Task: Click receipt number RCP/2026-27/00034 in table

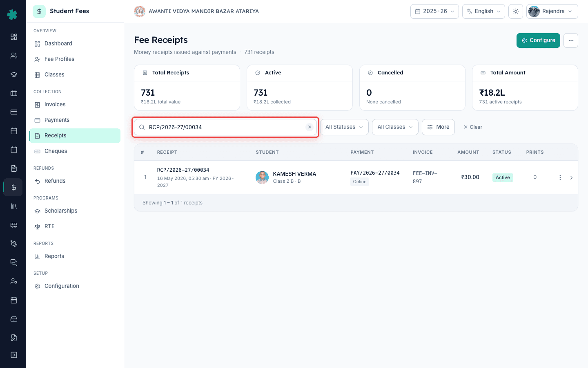Action: (183, 170)
